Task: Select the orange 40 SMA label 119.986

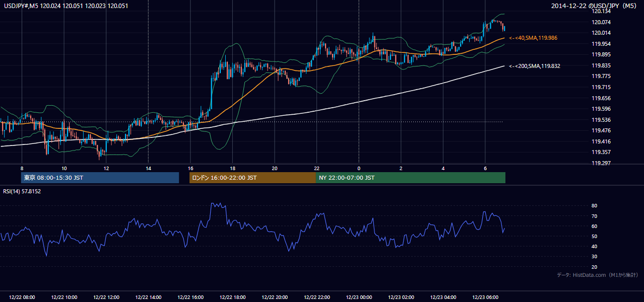Action: pyautogui.click(x=533, y=38)
